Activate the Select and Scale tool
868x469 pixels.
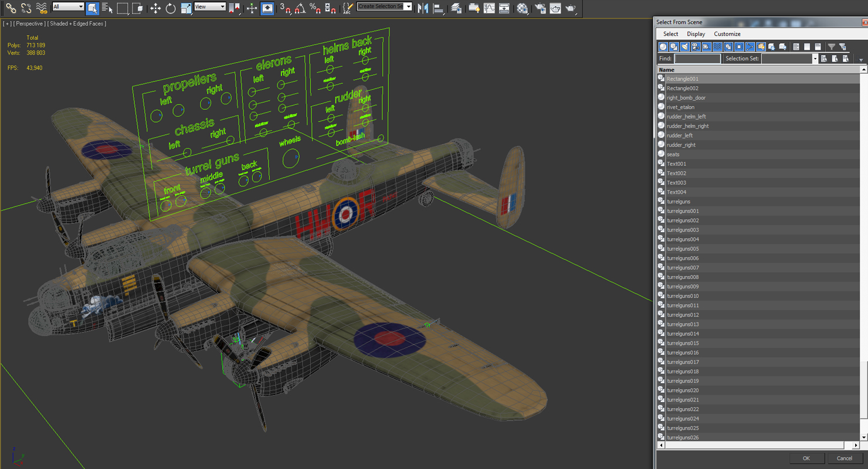coord(187,8)
